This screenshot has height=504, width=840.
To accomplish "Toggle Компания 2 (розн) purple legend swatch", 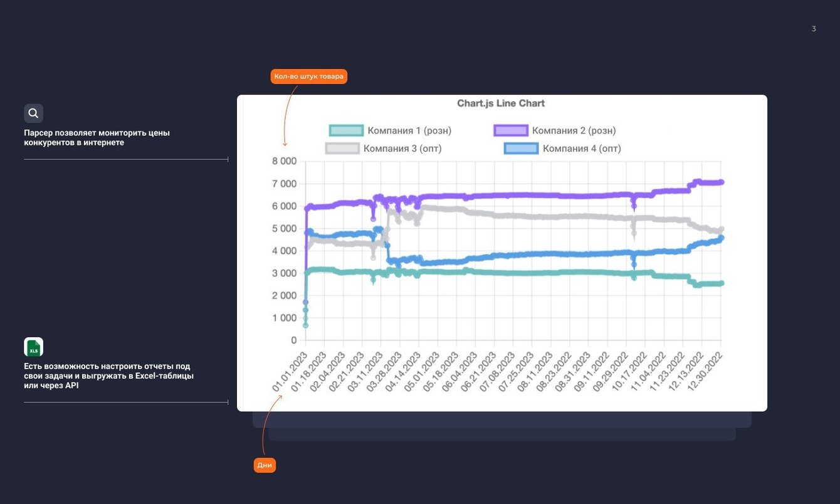I will coord(511,130).
